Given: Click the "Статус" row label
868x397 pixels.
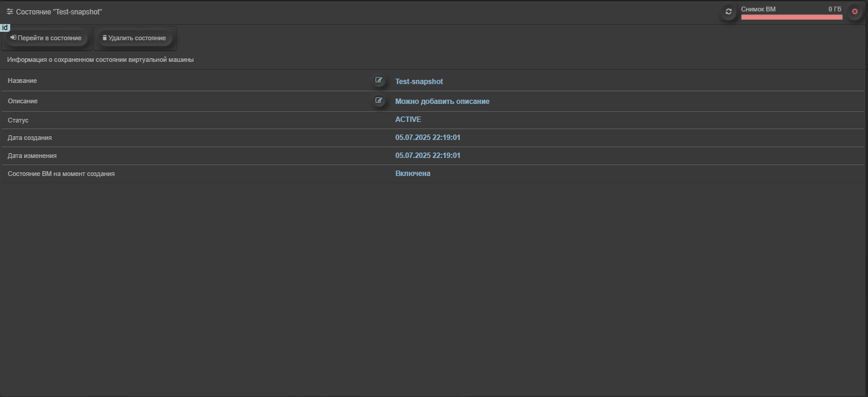Looking at the screenshot, I should pos(18,120).
